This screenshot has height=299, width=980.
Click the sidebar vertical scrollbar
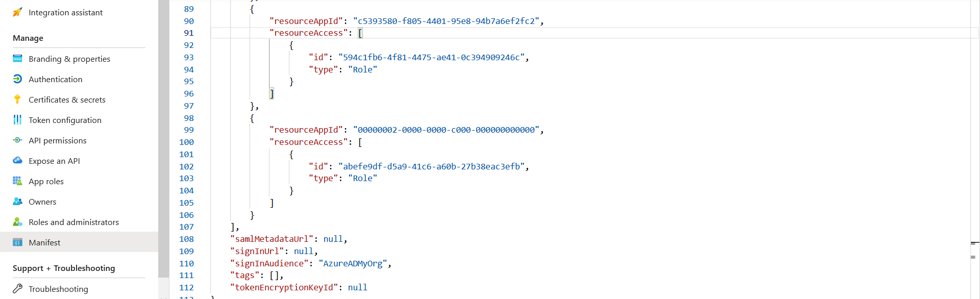[x=163, y=138]
